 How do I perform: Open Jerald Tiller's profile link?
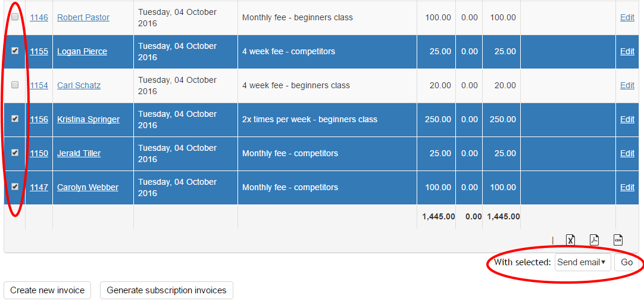[x=79, y=153]
